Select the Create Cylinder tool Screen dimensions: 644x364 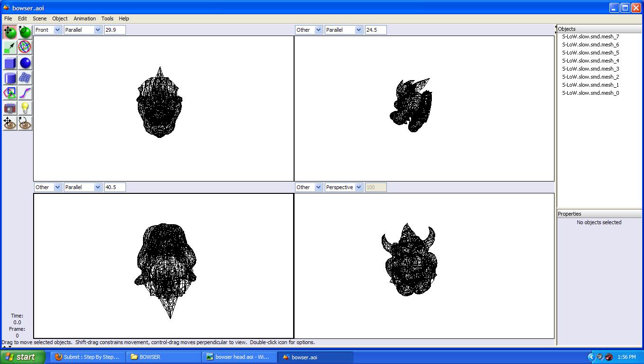point(10,78)
